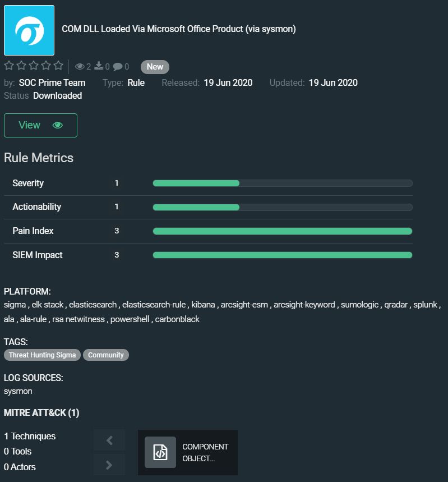Click the SIEM Impact progress bar

(283, 255)
